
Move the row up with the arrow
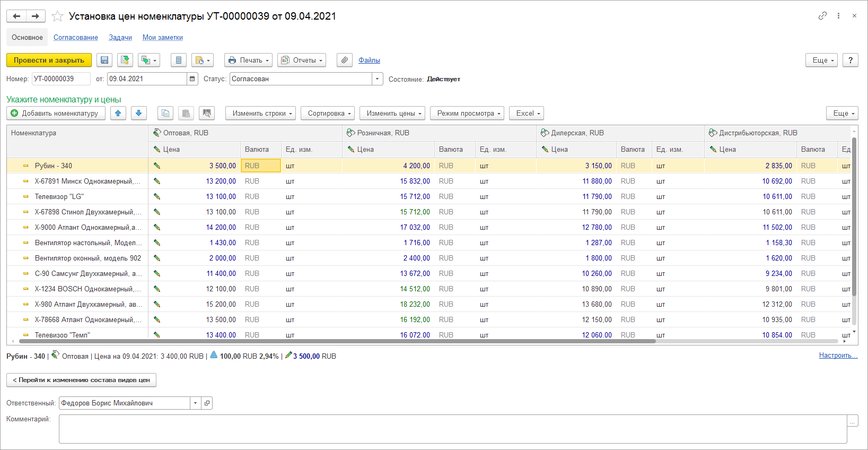pyautogui.click(x=118, y=114)
